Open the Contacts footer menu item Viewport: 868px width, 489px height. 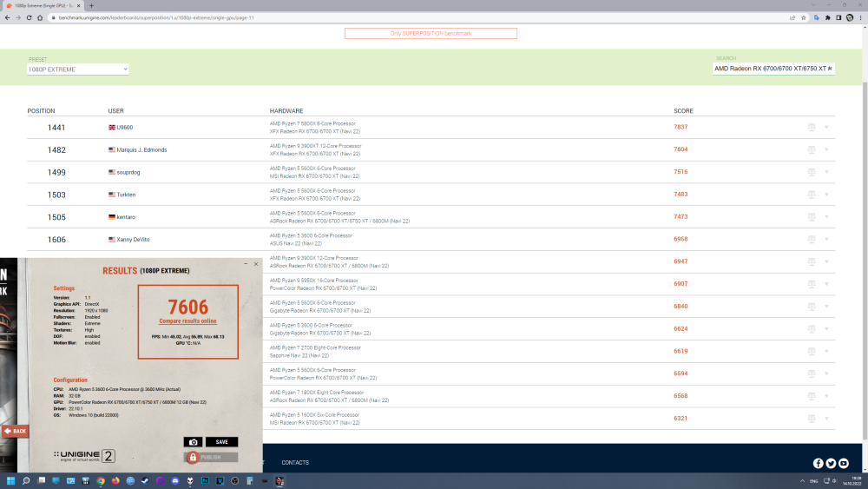(295, 463)
